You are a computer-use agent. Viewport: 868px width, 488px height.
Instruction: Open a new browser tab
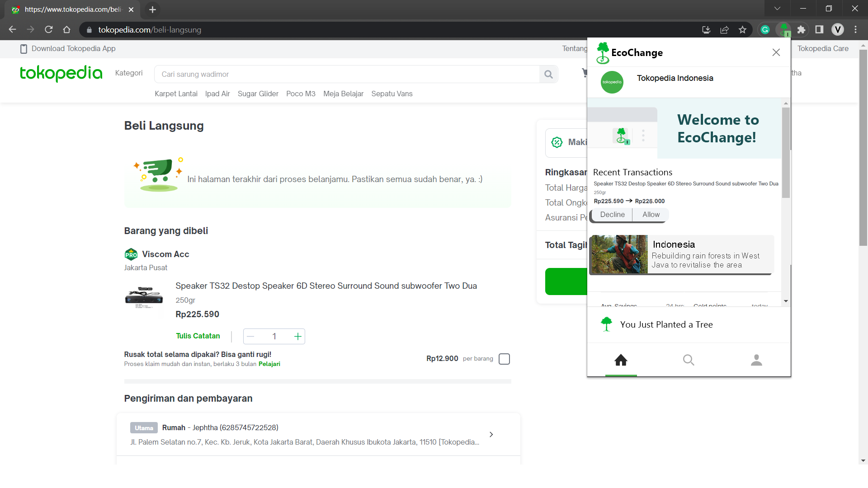pyautogui.click(x=152, y=9)
